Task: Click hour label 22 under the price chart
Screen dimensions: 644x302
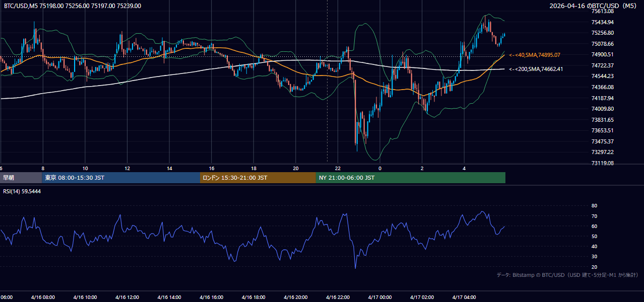Action: coord(338,168)
